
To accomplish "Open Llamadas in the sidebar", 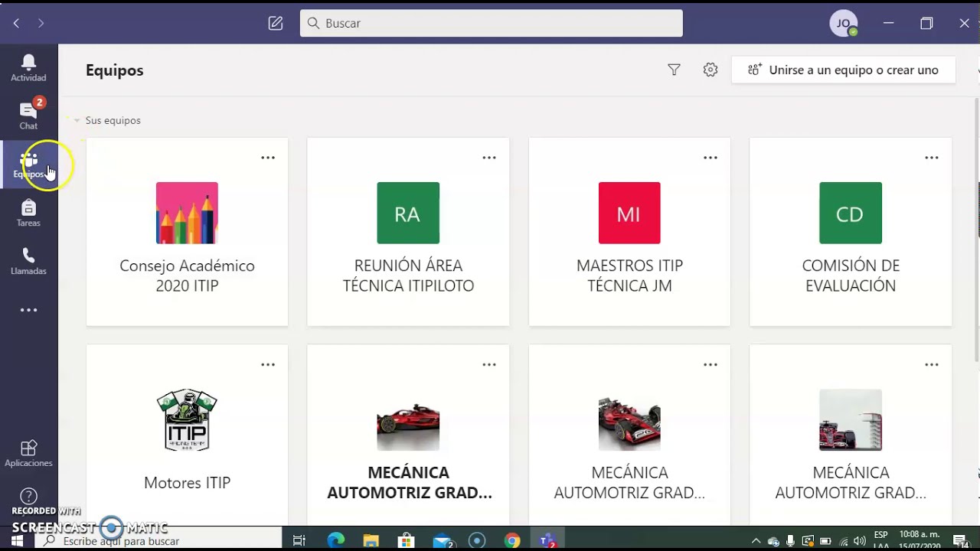I will tap(28, 261).
